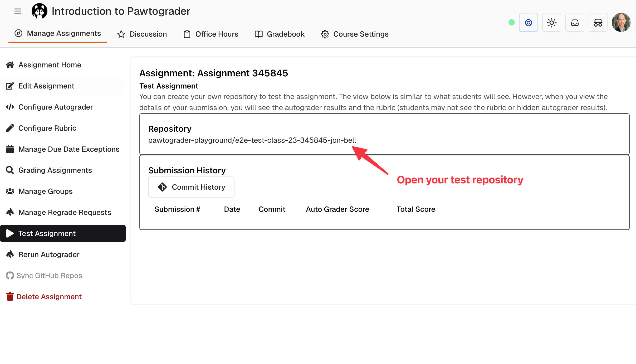Click the impersonation disguise icon

(x=598, y=22)
